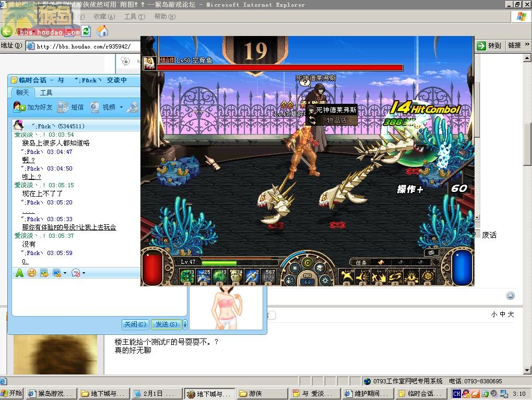Click the message block icon

click(x=76, y=273)
